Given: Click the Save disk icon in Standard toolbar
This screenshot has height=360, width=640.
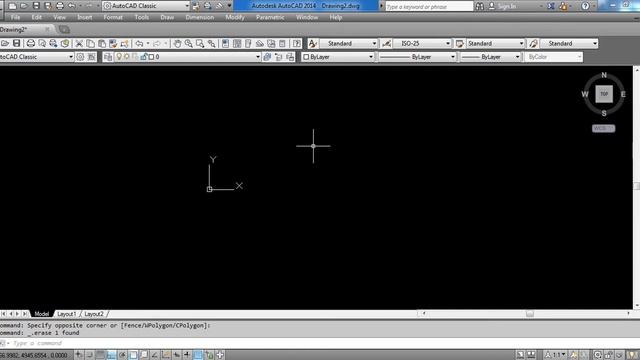Looking at the screenshot, I should pos(16,43).
